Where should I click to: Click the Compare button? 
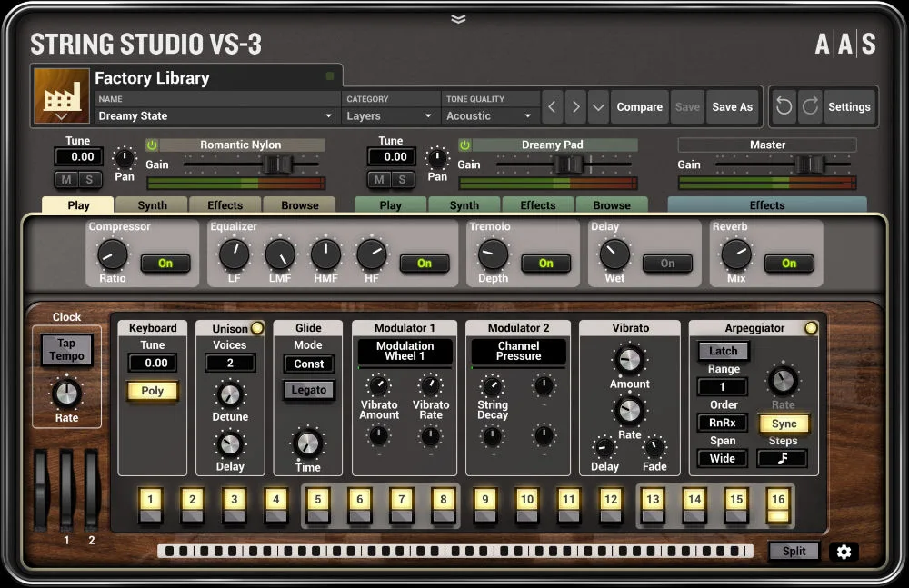pos(639,106)
